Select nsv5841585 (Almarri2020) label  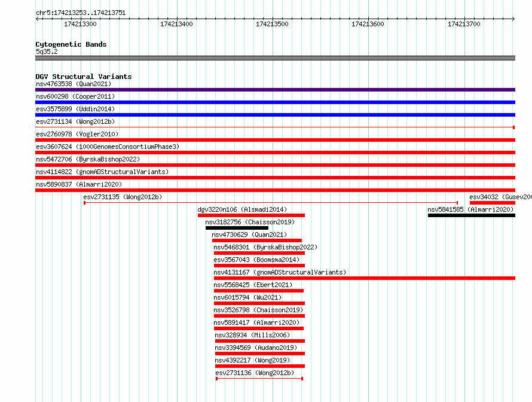point(470,209)
